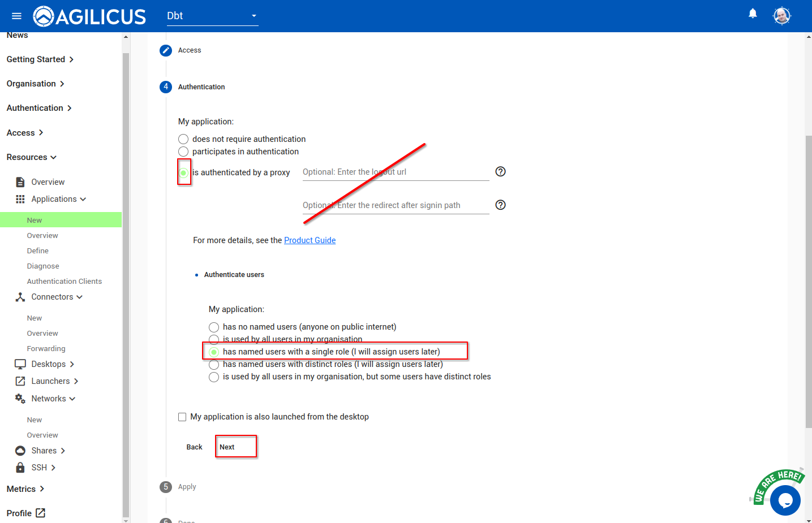Image resolution: width=812 pixels, height=523 pixels.
Task: Expand the Desktops sidebar section
Action: (x=53, y=364)
